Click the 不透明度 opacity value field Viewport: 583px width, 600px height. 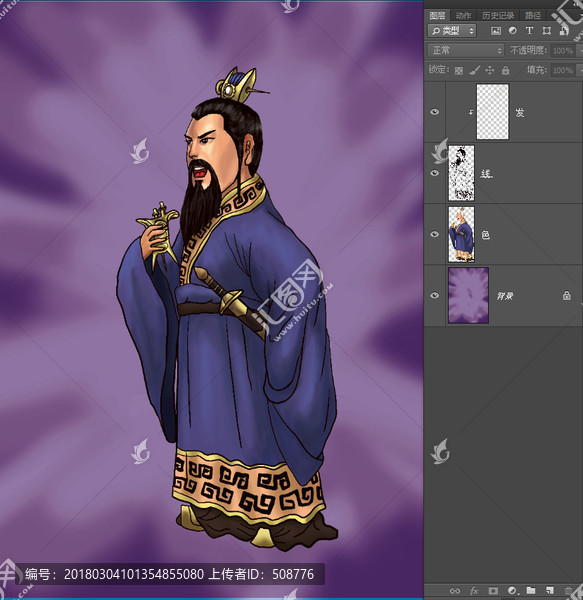[x=563, y=51]
